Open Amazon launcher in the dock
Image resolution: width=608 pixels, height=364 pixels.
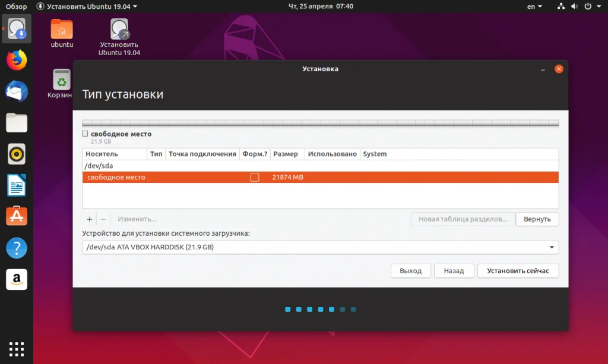coord(17,279)
